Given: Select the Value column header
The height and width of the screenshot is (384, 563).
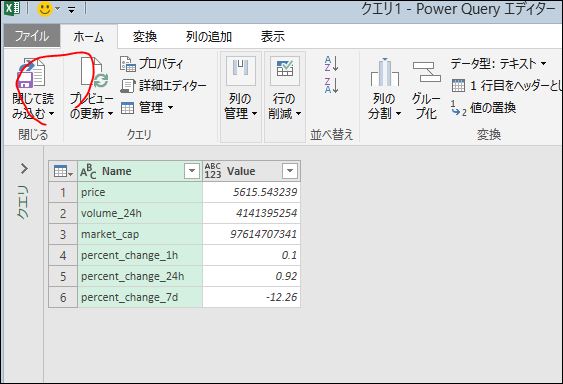Looking at the screenshot, I should [251, 171].
